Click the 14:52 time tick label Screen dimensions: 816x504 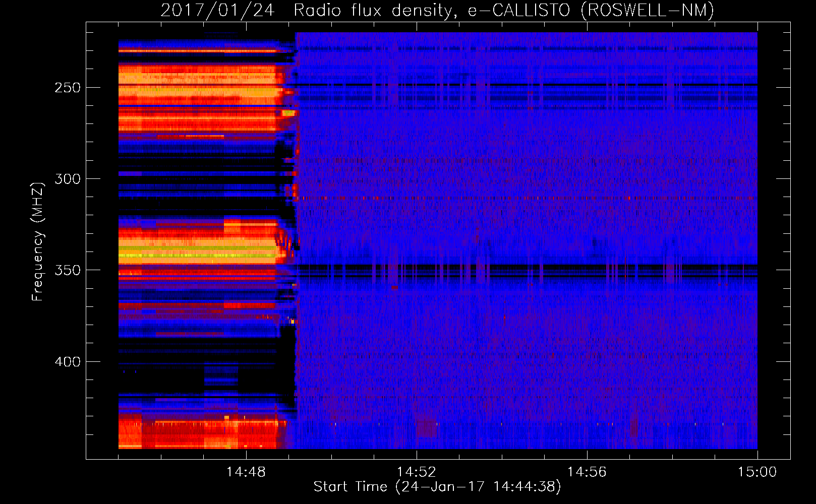coord(417,472)
